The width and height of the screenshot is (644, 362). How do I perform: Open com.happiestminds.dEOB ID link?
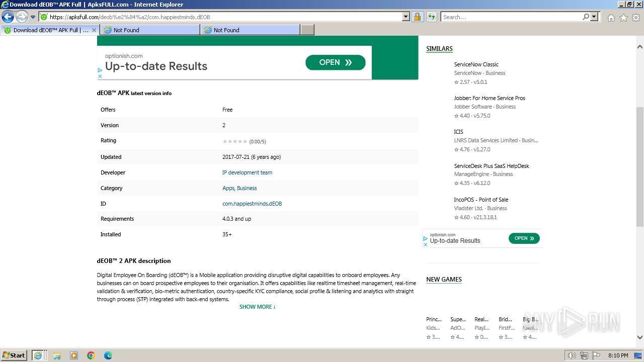tap(252, 204)
